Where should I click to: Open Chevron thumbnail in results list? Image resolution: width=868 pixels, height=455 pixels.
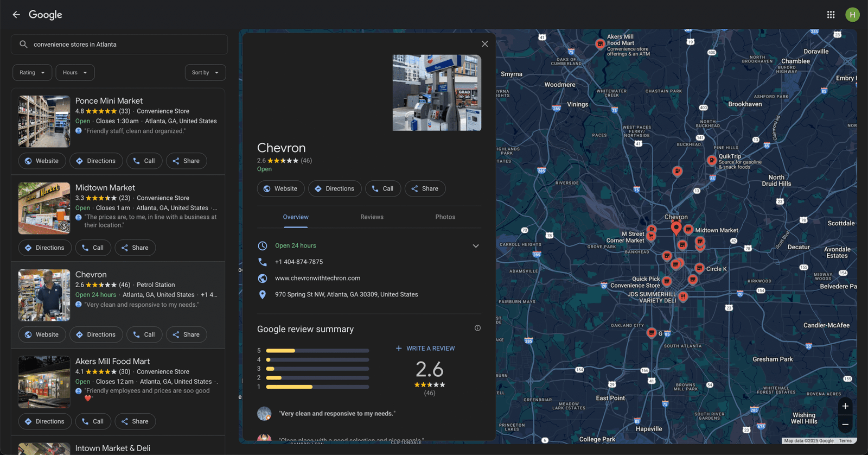[x=44, y=295]
